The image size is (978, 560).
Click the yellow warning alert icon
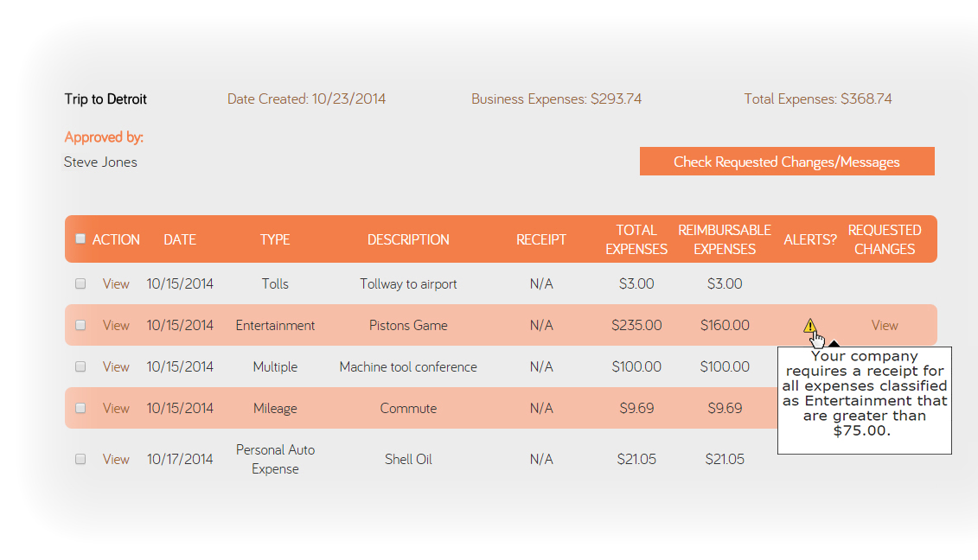click(809, 326)
